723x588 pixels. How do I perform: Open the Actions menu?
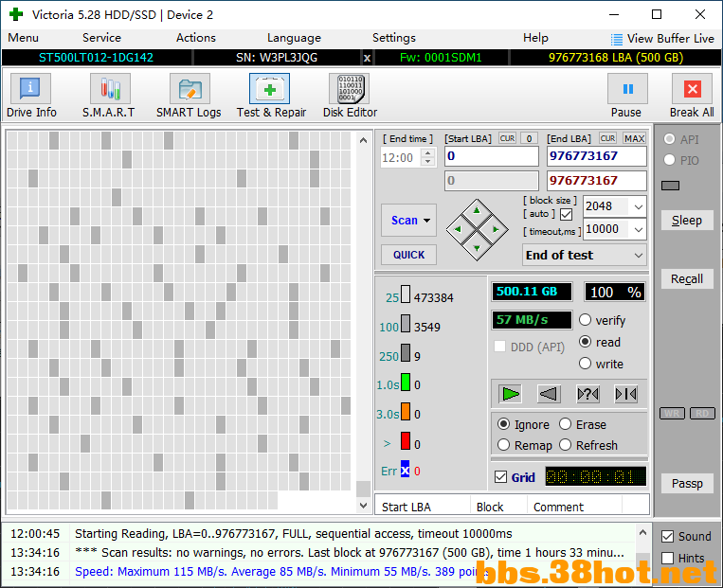coord(196,38)
